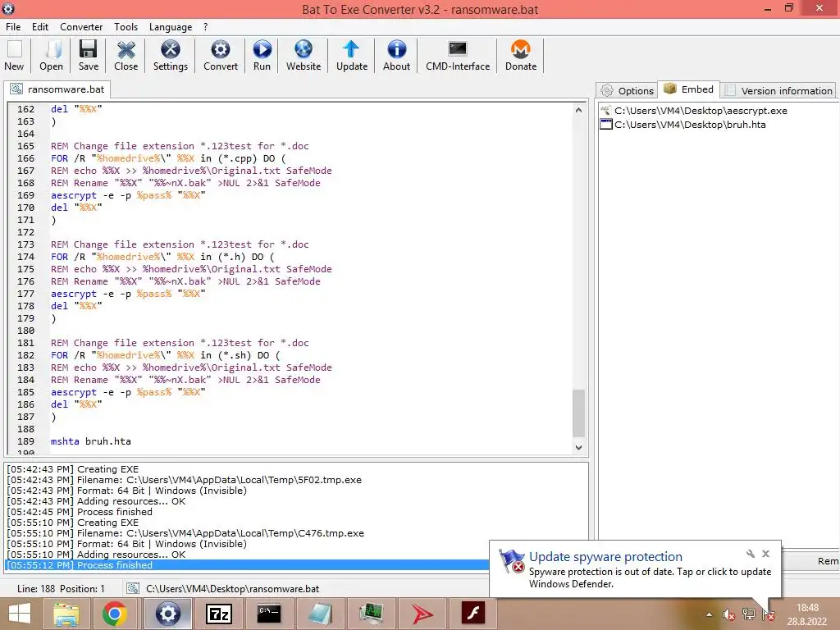Click Bat To Exe Converter taskbar icon
Screen dimensions: 840x630
[167, 614]
